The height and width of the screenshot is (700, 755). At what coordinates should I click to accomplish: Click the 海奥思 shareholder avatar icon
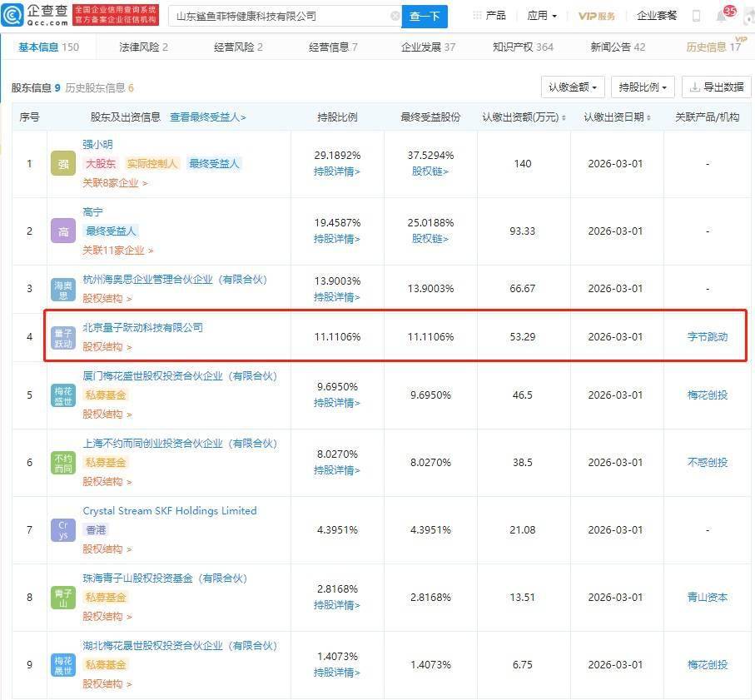tap(63, 290)
